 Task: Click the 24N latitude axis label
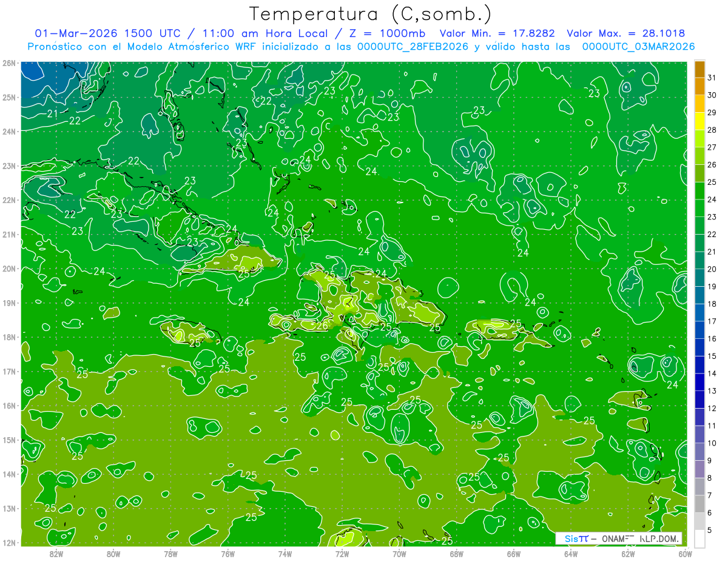(9, 132)
